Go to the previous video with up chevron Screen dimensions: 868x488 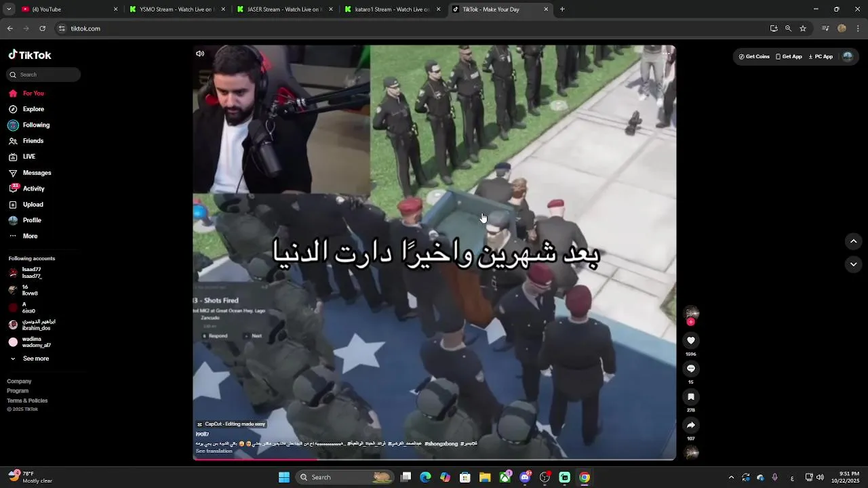coord(854,241)
